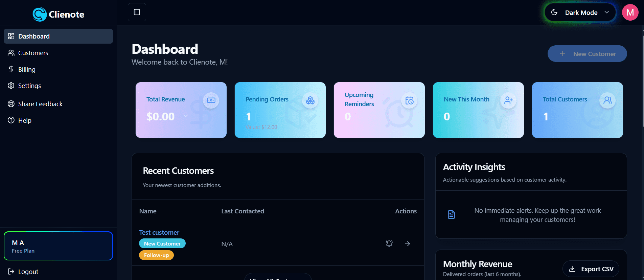The height and width of the screenshot is (280, 644).
Task: Click the Share Feedback lifebuoy icon
Action: [11, 104]
